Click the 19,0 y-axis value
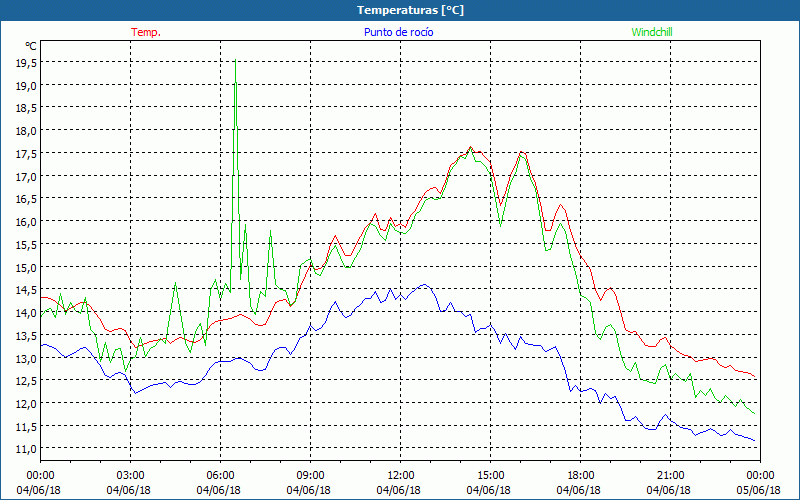The height and width of the screenshot is (500, 800). (x=27, y=85)
